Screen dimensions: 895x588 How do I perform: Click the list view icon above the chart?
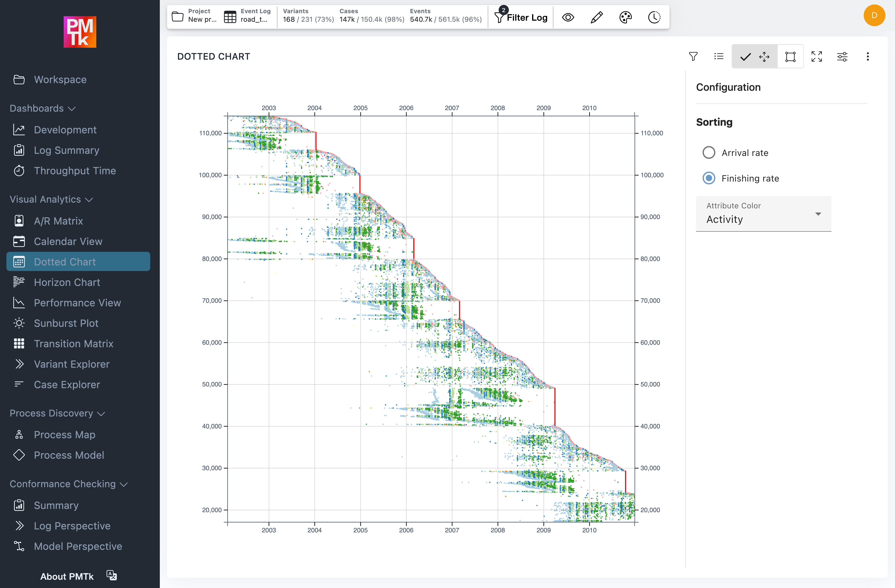pyautogui.click(x=719, y=56)
